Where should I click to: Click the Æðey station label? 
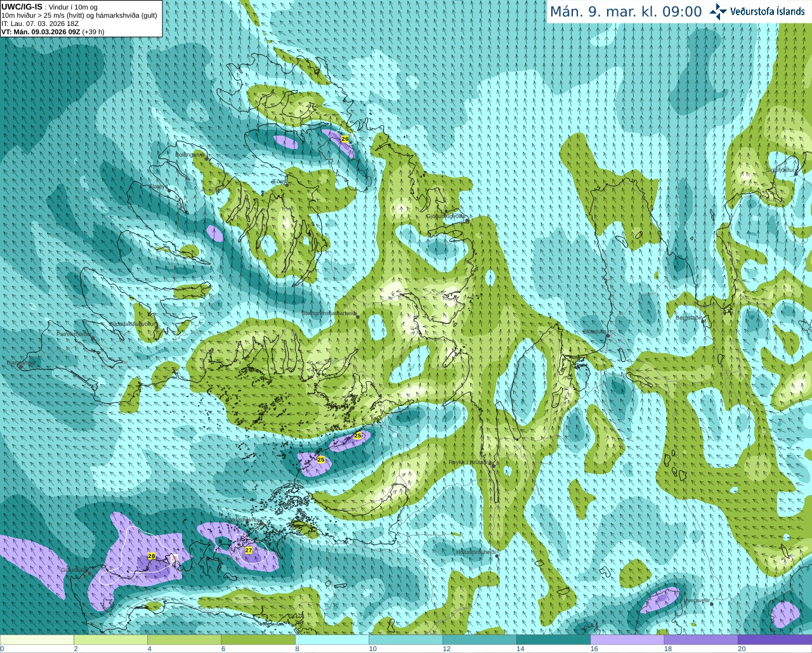point(278,181)
